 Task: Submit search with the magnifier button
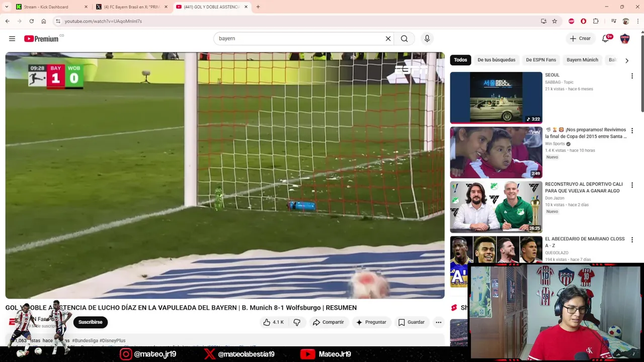[405, 39]
